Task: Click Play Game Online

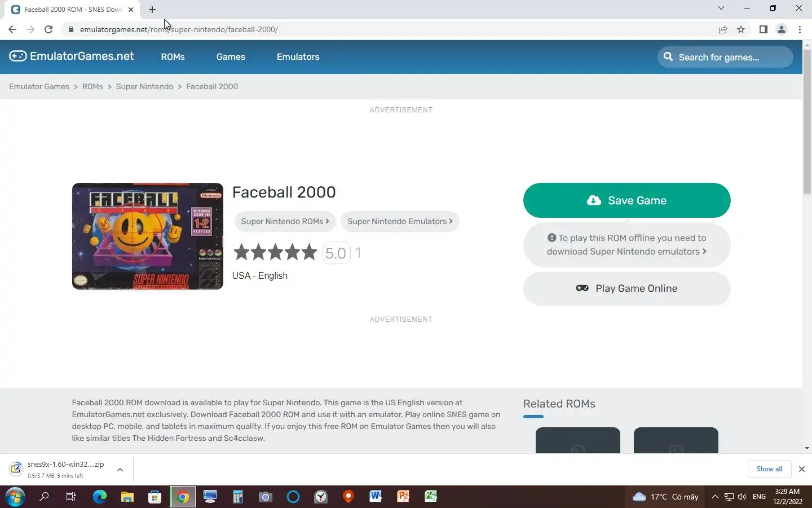Action: click(x=626, y=288)
